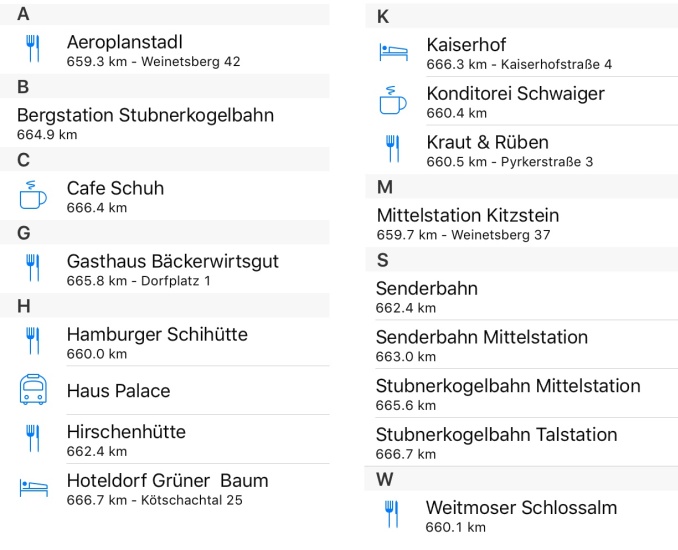Screen dimensions: 678x550
Task: Tap the bed icon for Hoteldorf Grüner Baum
Action: point(33,488)
